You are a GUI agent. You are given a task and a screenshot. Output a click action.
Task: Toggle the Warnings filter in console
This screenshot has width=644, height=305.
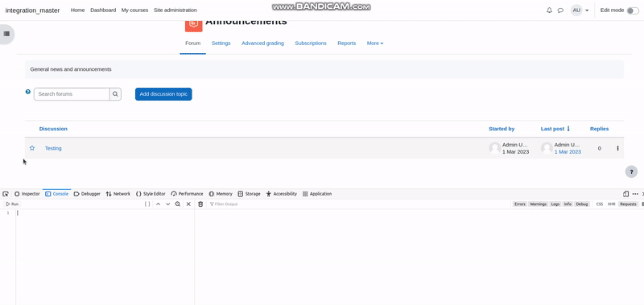(x=538, y=204)
